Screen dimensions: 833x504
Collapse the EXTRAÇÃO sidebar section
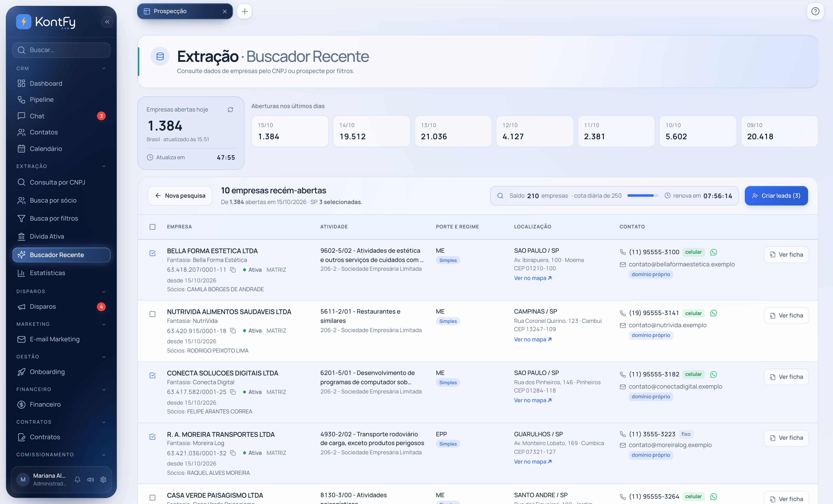click(x=104, y=166)
